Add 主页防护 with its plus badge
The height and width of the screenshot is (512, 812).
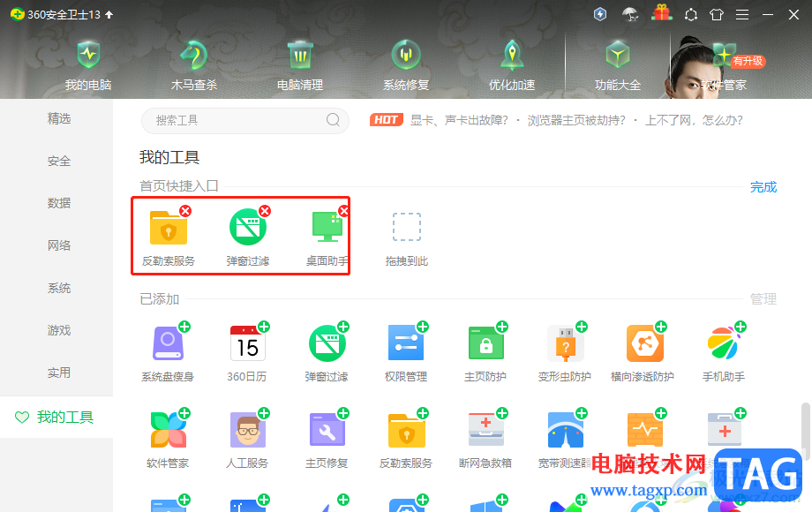pos(502,327)
